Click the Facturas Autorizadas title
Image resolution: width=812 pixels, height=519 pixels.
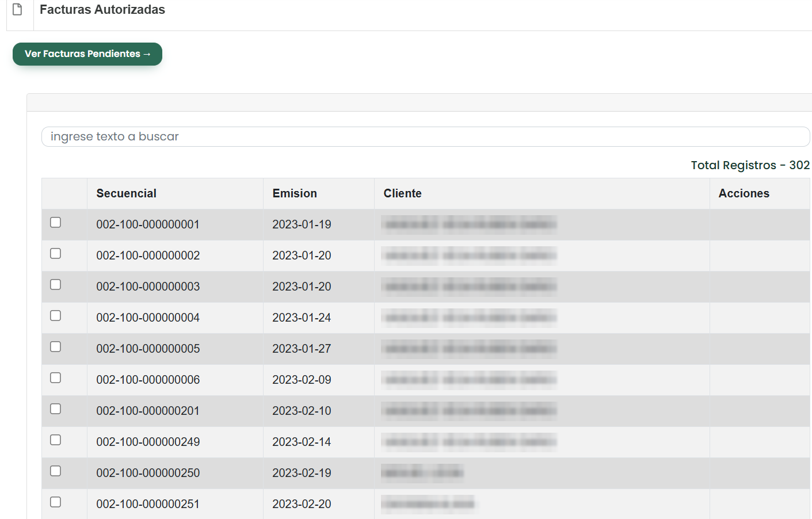102,10
